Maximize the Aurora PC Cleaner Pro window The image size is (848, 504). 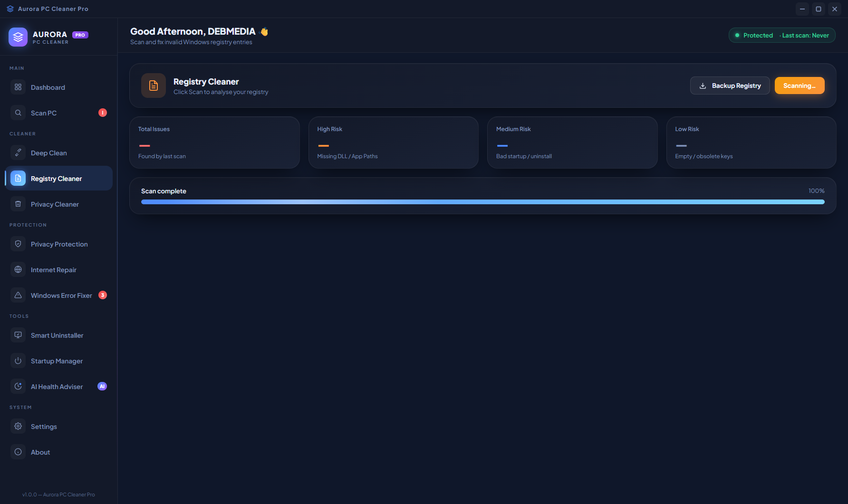819,9
